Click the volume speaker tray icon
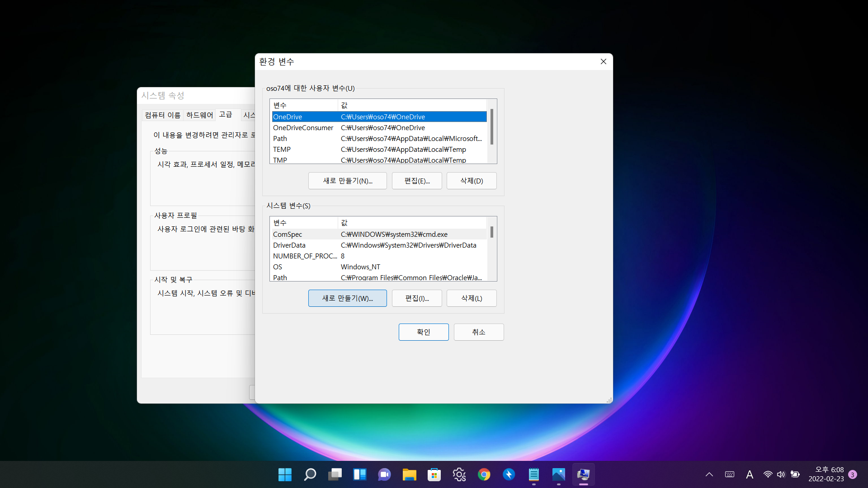 (x=781, y=474)
